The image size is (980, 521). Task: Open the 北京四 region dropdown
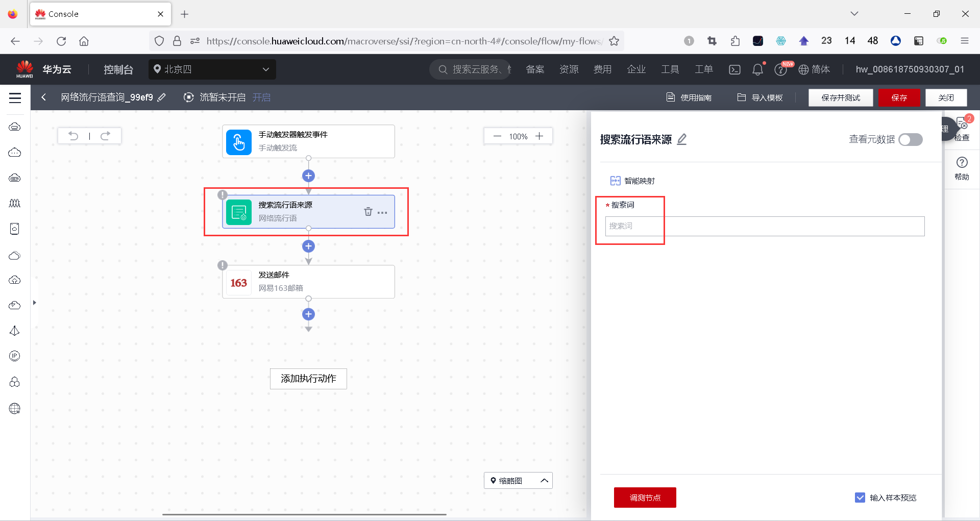tap(212, 69)
